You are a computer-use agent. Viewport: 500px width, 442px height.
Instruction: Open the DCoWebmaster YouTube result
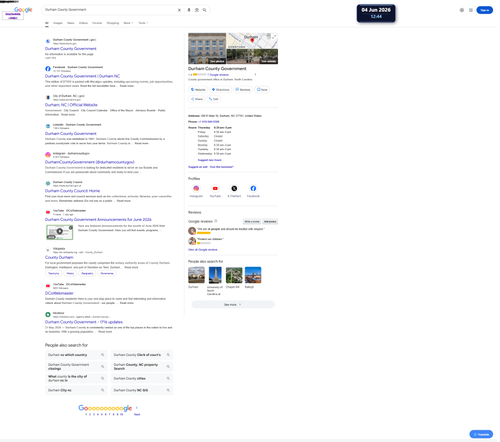[59, 293]
